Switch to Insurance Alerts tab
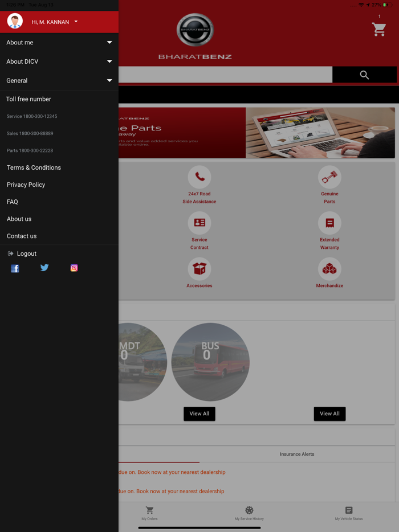This screenshot has width=399, height=532. click(x=297, y=454)
